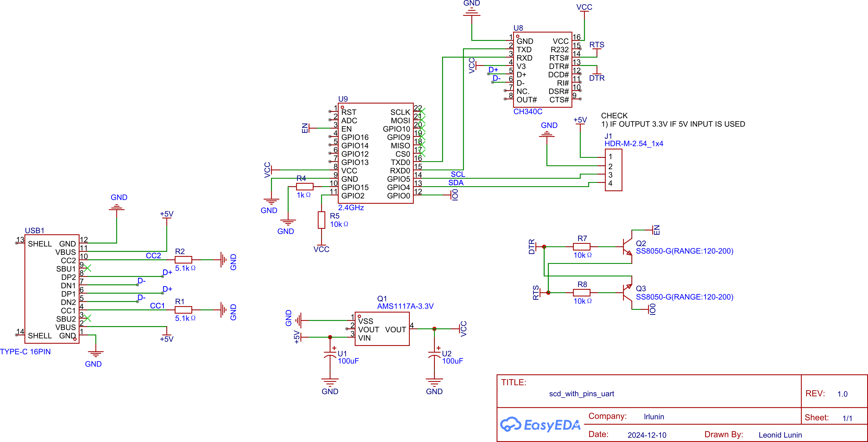This screenshot has width=868, height=442.
Task: Select the SCL net label
Action: (458, 174)
